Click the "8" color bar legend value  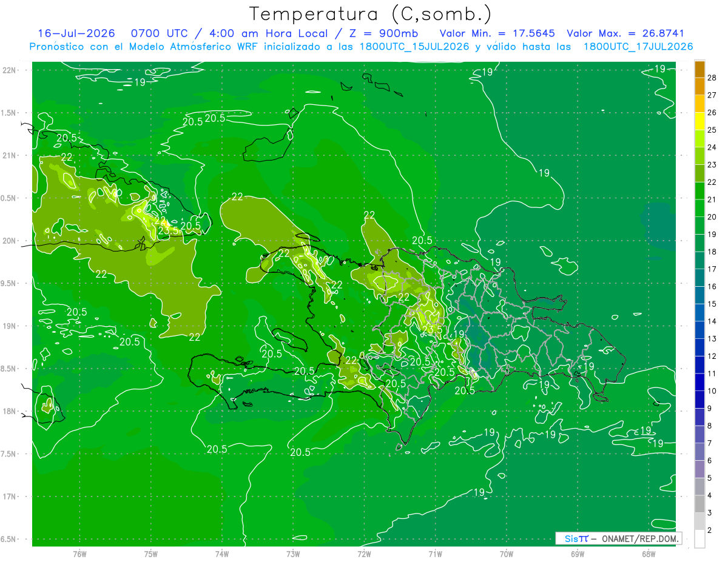coord(710,426)
